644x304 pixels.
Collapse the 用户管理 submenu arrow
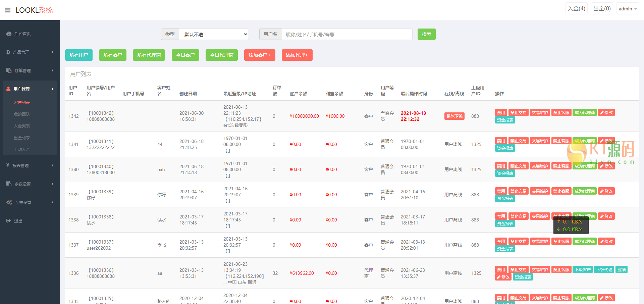tap(53, 89)
